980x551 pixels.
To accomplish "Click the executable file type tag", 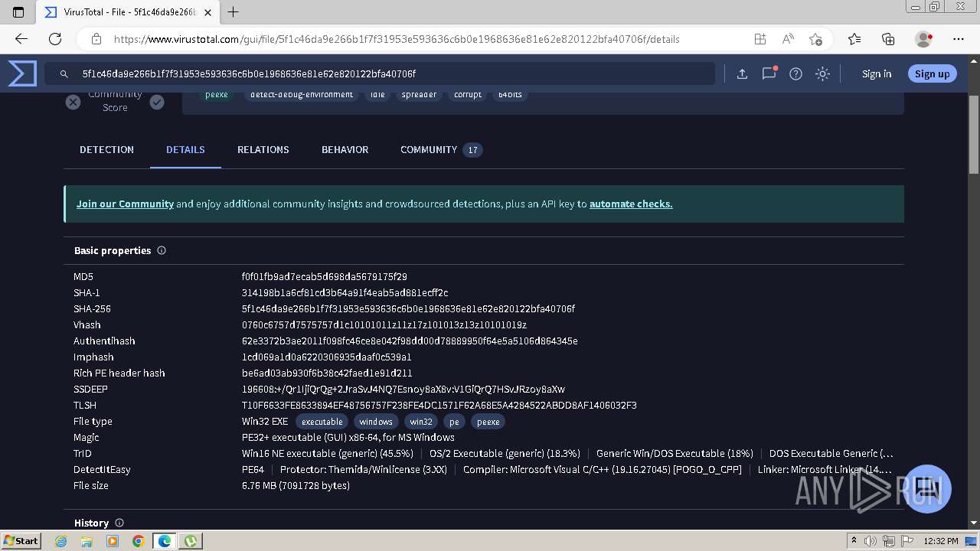I will (322, 422).
